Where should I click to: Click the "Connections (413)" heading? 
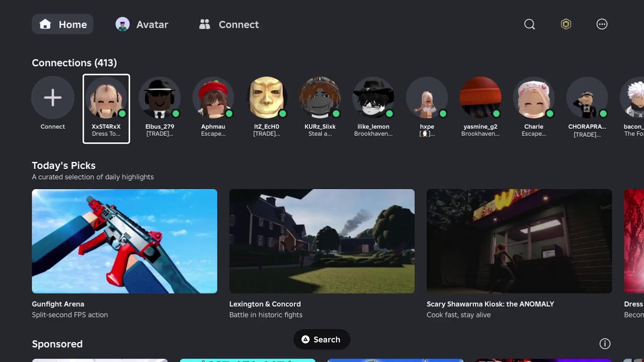coord(74,63)
